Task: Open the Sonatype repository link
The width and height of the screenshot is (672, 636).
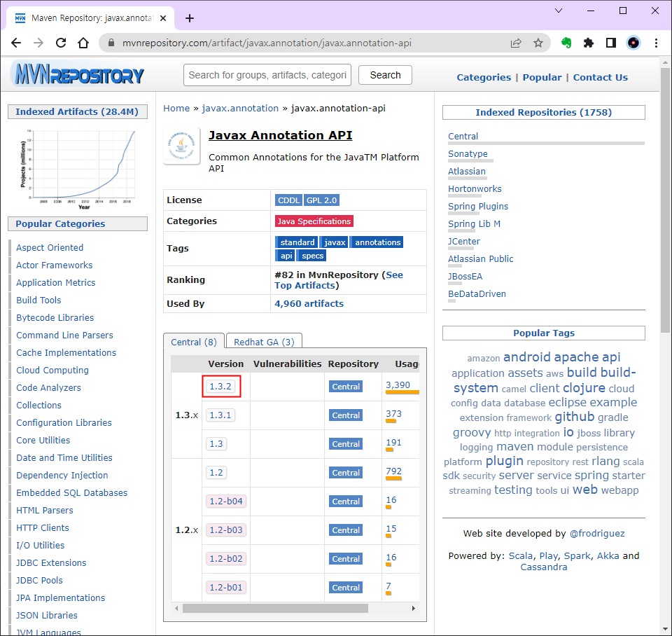Action: coord(468,153)
